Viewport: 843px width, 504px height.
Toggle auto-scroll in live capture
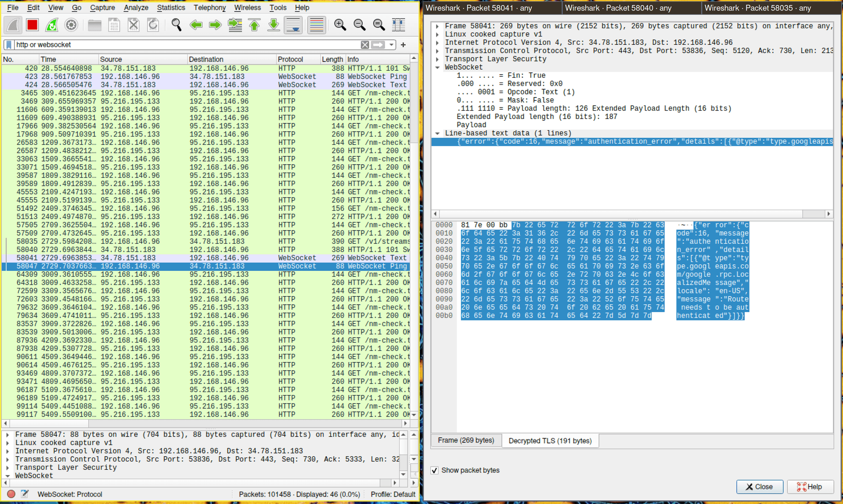point(293,25)
